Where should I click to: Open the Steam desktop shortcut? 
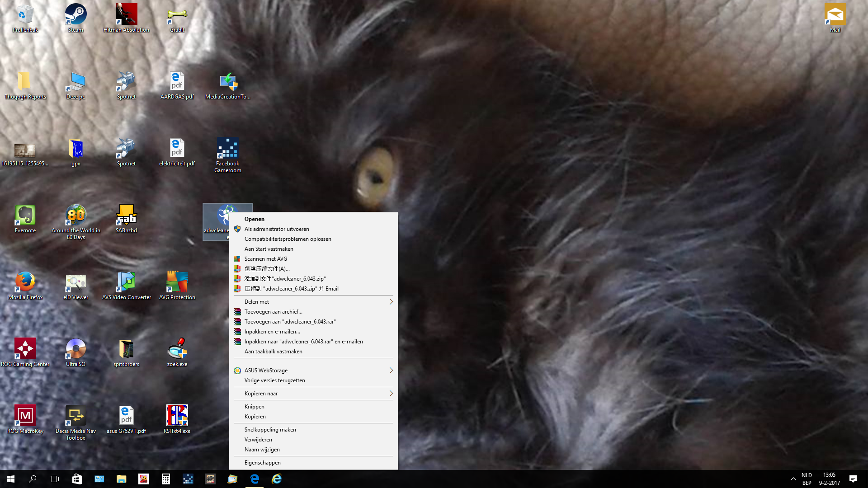click(x=75, y=18)
